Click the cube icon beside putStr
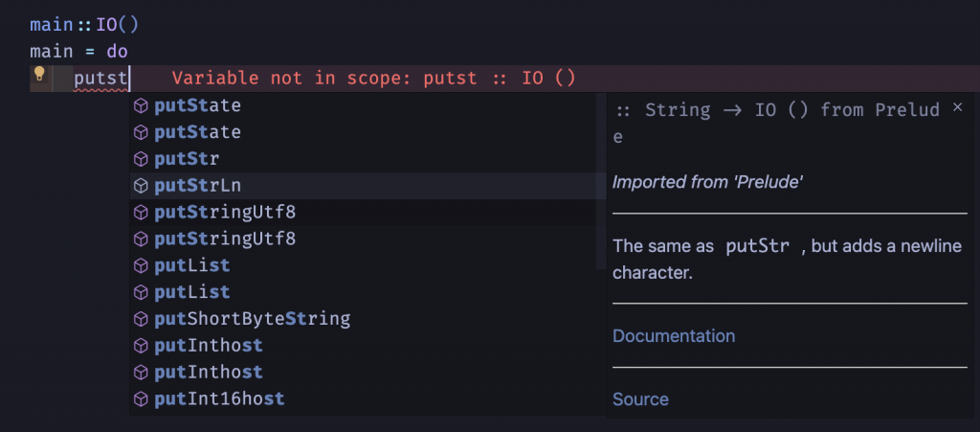 point(140,158)
